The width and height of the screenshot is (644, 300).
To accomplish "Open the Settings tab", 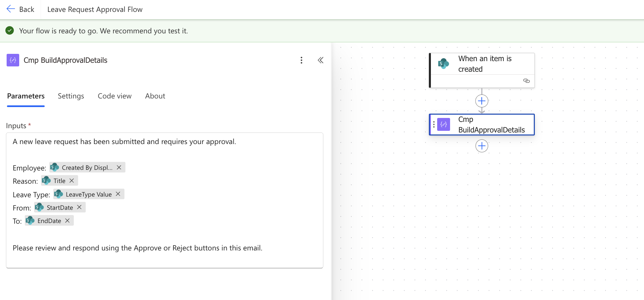I will click(x=70, y=96).
